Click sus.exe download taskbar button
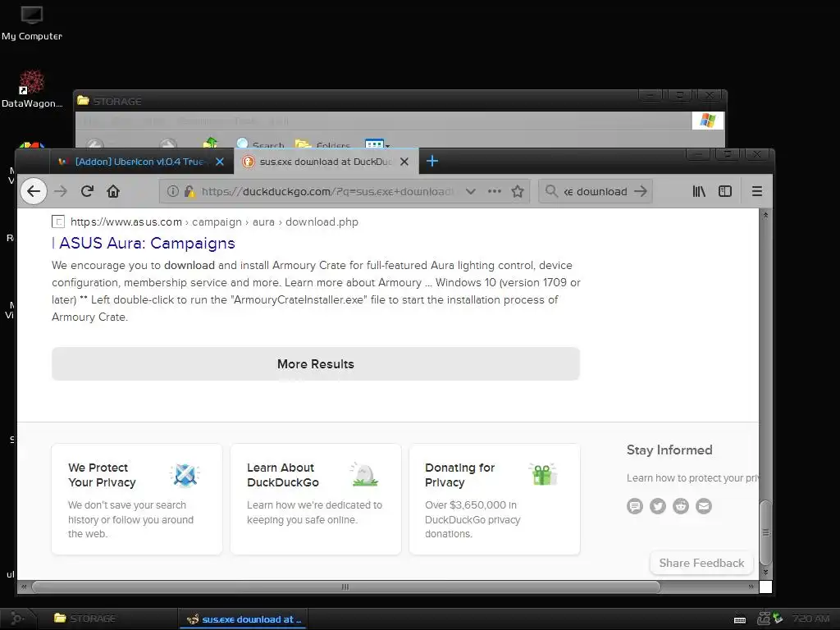 244,619
